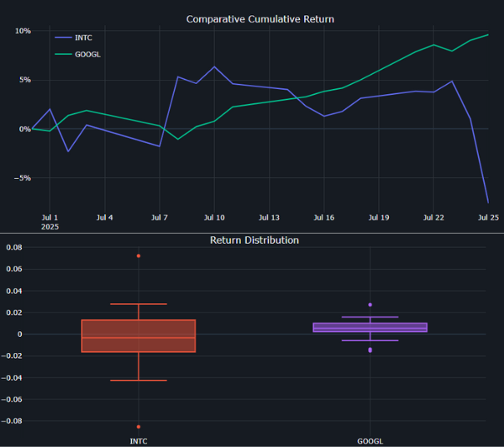Click the INTC category label under box plot
Viewport: 504px width, 447px height.
[139, 439]
